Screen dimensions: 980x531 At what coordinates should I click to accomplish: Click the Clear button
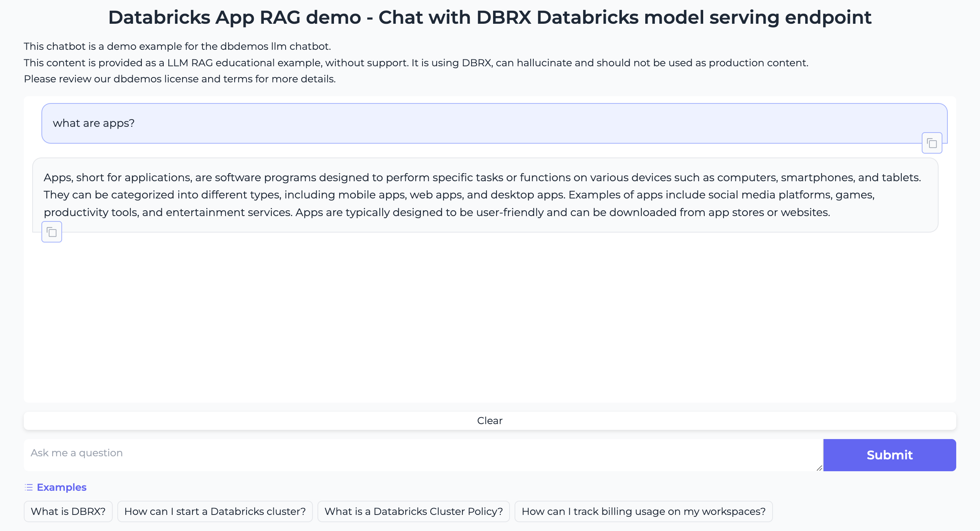490,421
